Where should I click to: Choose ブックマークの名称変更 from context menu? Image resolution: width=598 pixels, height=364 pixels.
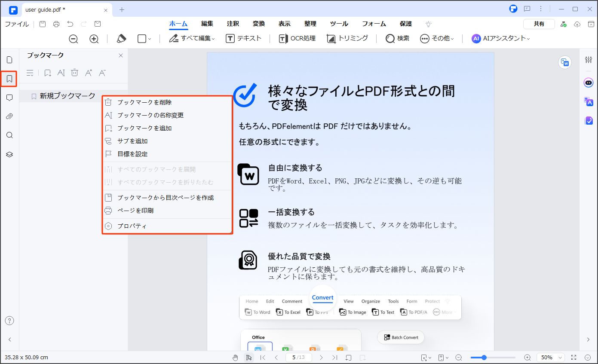coord(167,115)
